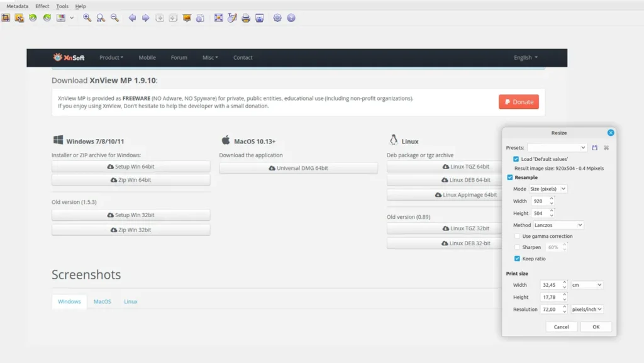Save preset using the floppy disk icon
This screenshot has width=644, height=363.
pyautogui.click(x=595, y=147)
